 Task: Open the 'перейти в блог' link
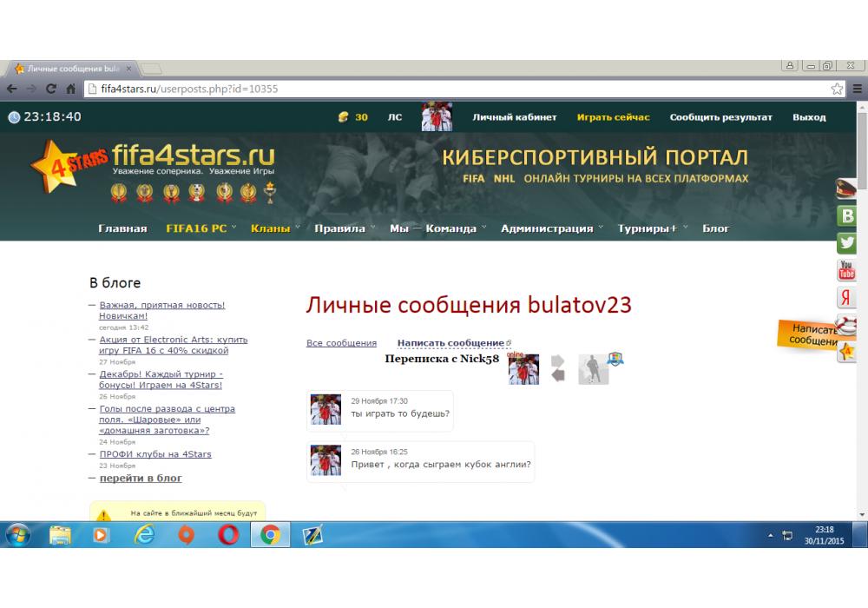[x=141, y=478]
